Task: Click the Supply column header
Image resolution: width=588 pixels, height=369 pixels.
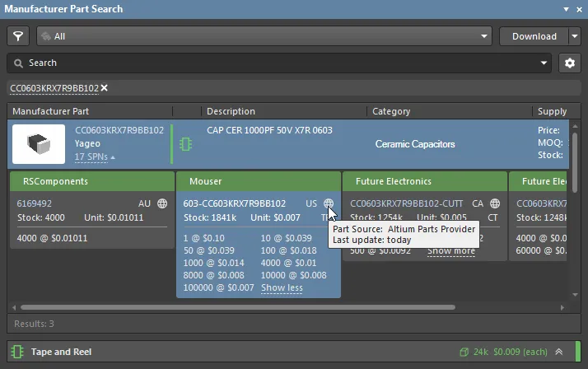Action: (x=552, y=111)
